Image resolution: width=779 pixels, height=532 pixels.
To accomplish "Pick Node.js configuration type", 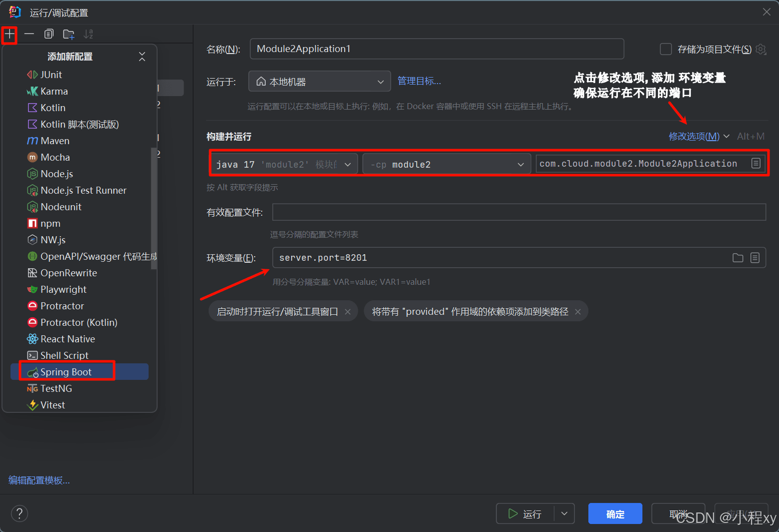I will pyautogui.click(x=80, y=174).
